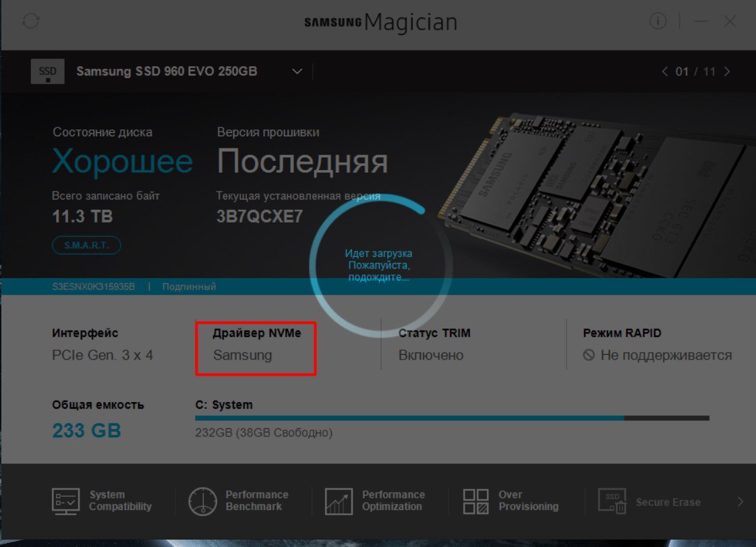Minimize the Samsung Magician window

point(701,21)
